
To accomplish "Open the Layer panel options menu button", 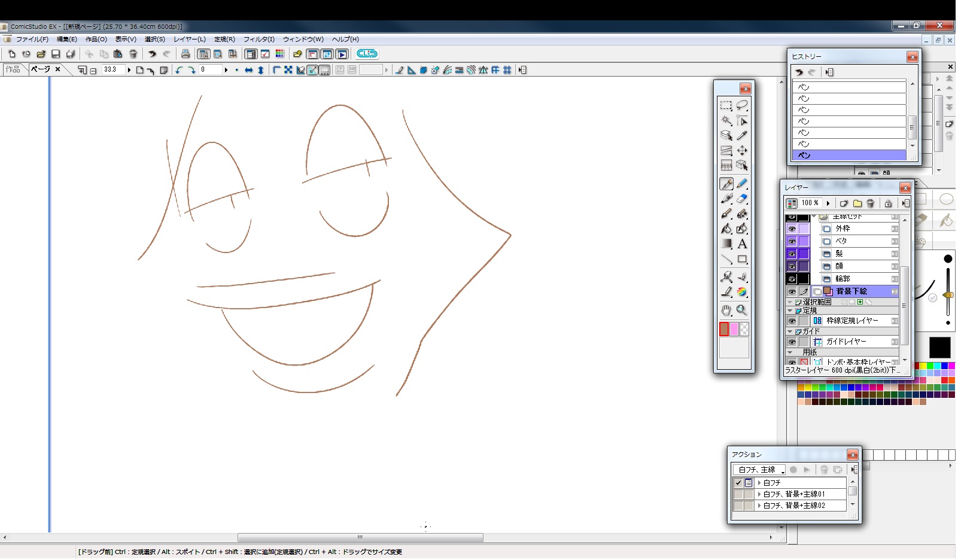I will (905, 203).
